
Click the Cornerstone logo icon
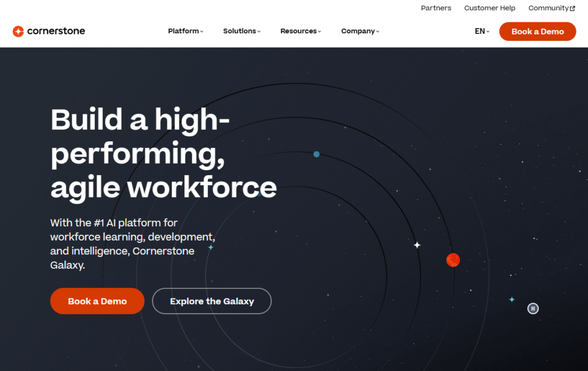pos(18,31)
